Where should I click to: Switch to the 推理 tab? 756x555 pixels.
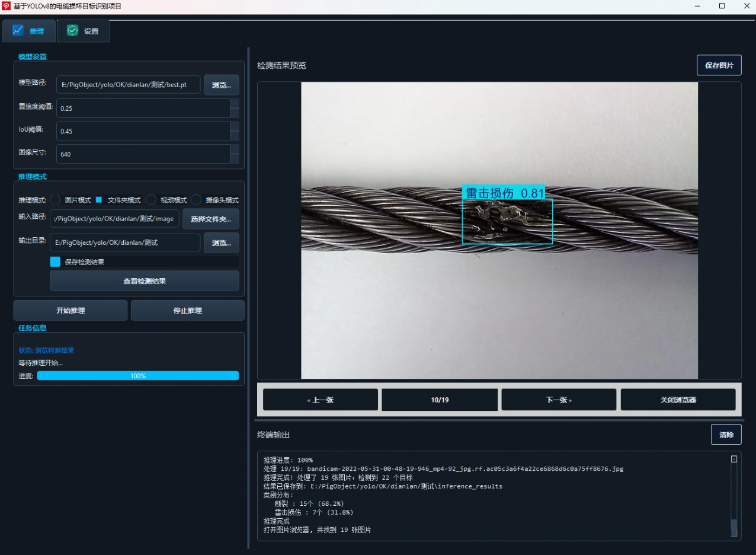[x=29, y=31]
